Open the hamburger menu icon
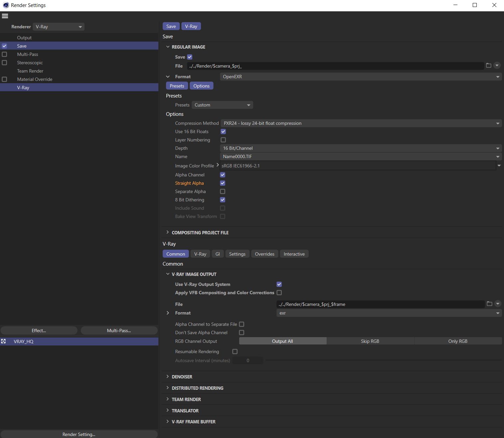This screenshot has height=438, width=504. tap(5, 16)
